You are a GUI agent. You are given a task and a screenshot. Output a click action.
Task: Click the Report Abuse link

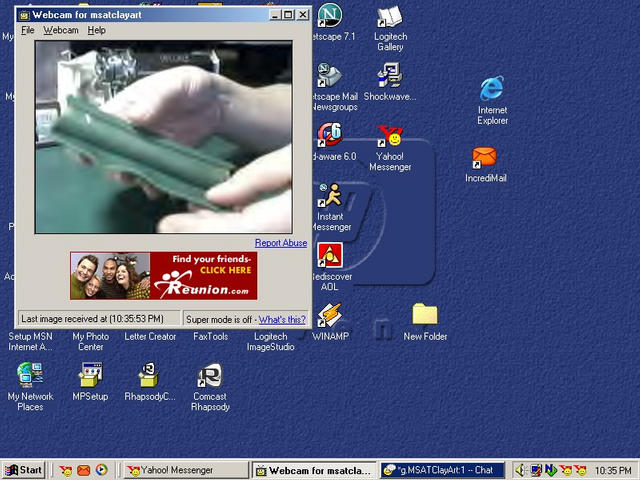(281, 243)
